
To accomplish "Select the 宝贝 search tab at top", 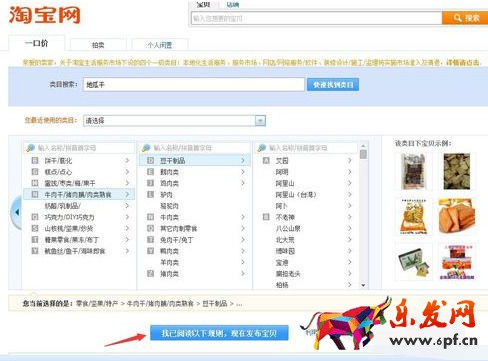I will tap(203, 5).
